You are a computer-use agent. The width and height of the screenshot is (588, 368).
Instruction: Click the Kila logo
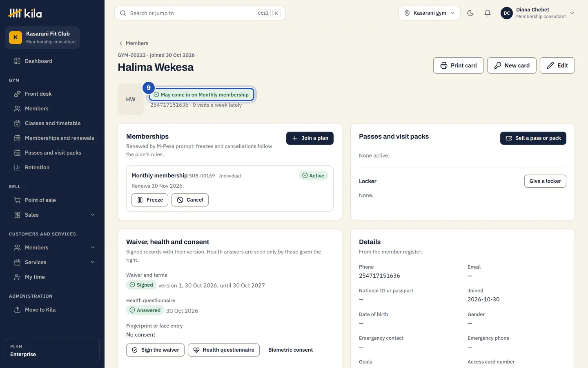(25, 13)
